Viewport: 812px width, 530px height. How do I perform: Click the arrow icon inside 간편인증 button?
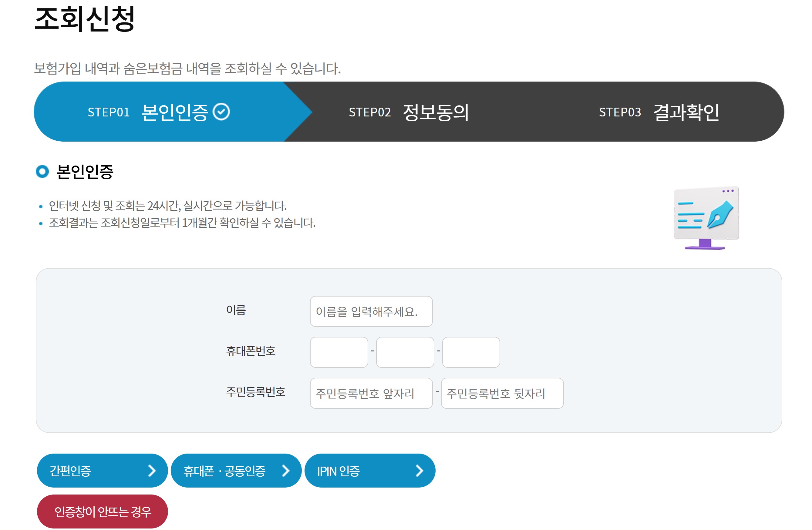tap(153, 471)
